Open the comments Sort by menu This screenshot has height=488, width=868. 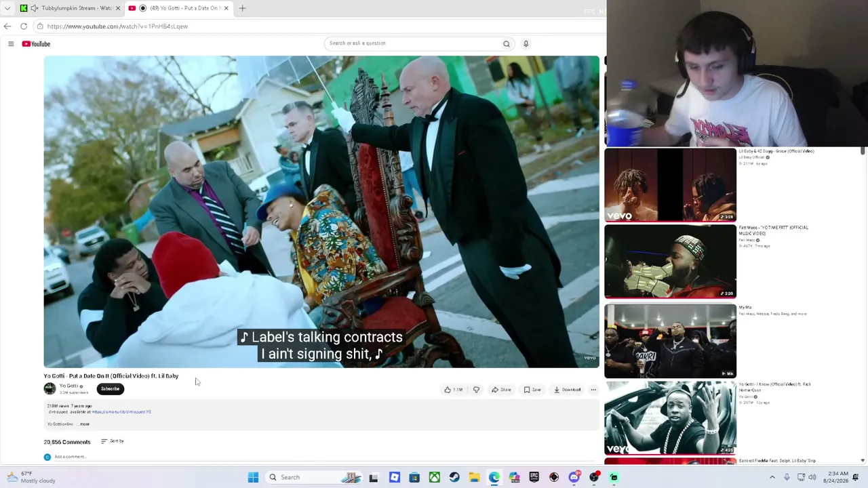pos(113,441)
